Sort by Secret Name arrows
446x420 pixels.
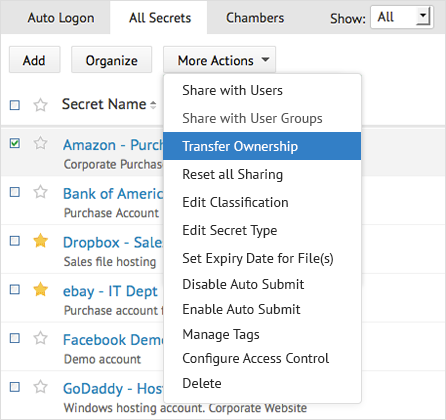[153, 105]
